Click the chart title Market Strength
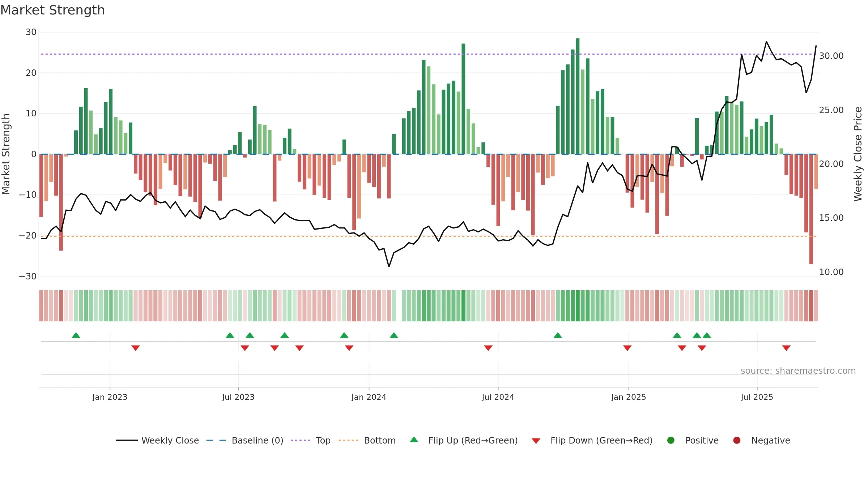The image size is (868, 488). coord(53,10)
